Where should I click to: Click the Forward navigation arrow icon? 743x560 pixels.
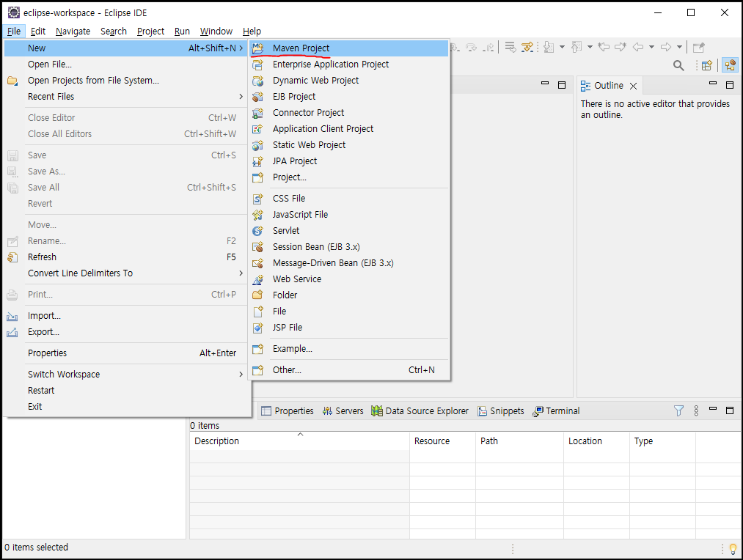(666, 47)
